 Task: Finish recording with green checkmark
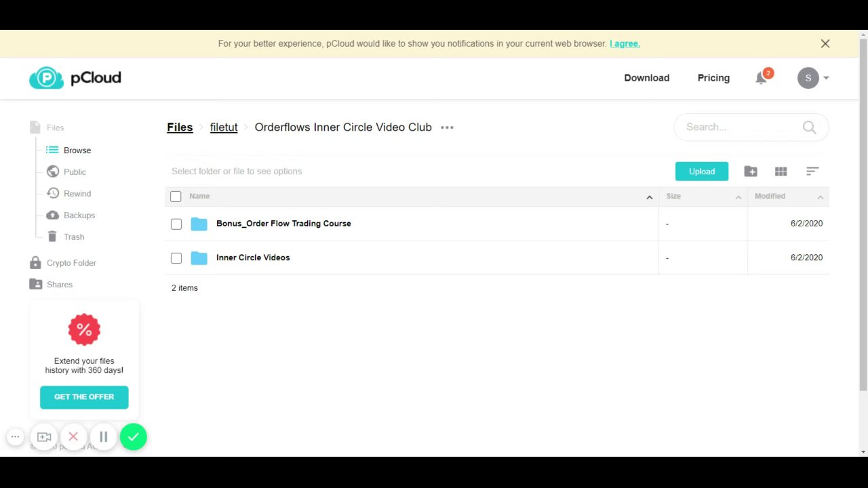click(x=134, y=437)
